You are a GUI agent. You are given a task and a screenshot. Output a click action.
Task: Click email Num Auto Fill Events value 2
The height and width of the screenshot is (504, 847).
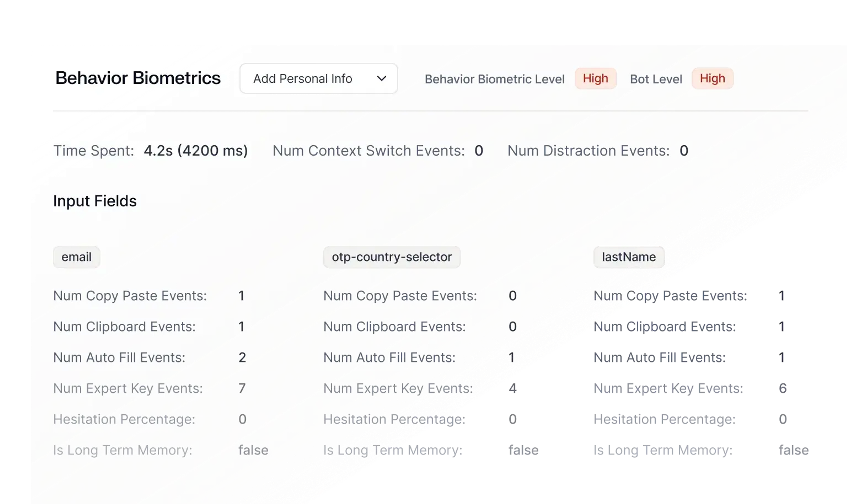point(242,358)
